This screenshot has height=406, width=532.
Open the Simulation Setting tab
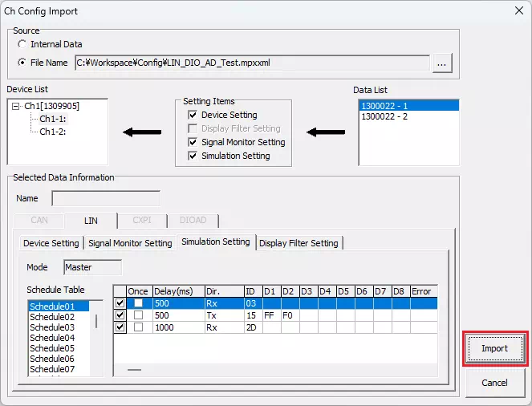(216, 242)
